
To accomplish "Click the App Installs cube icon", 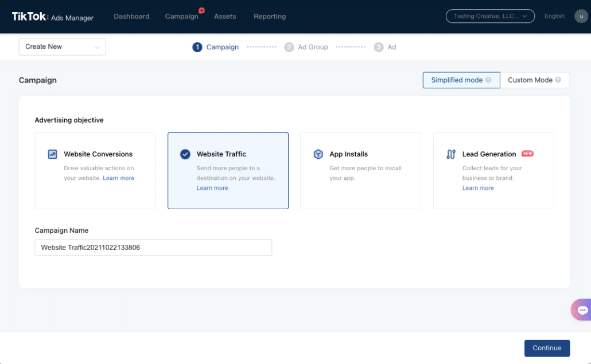I will pyautogui.click(x=318, y=154).
